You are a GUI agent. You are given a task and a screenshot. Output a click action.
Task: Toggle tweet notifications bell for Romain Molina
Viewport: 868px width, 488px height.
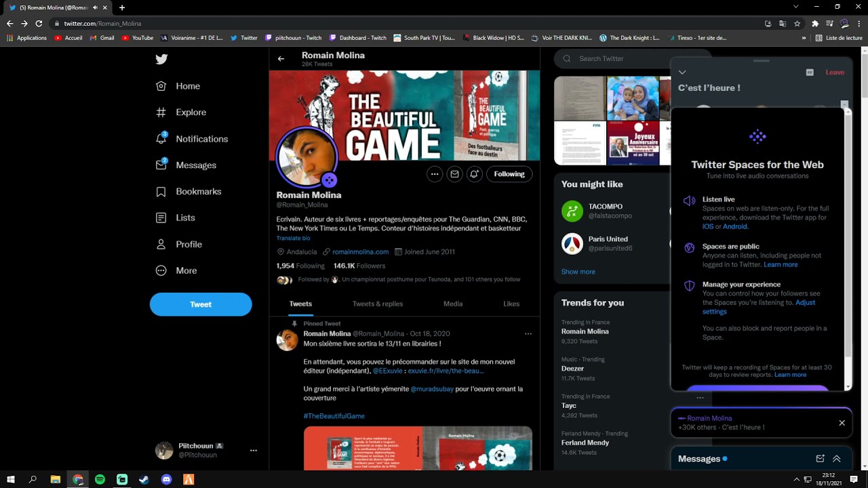474,174
